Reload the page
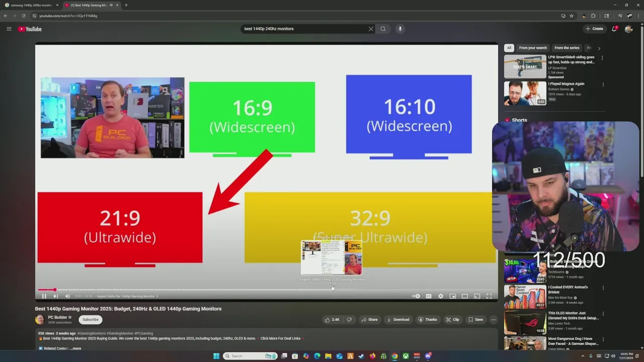Image resolution: width=644 pixels, height=362 pixels. [23, 16]
